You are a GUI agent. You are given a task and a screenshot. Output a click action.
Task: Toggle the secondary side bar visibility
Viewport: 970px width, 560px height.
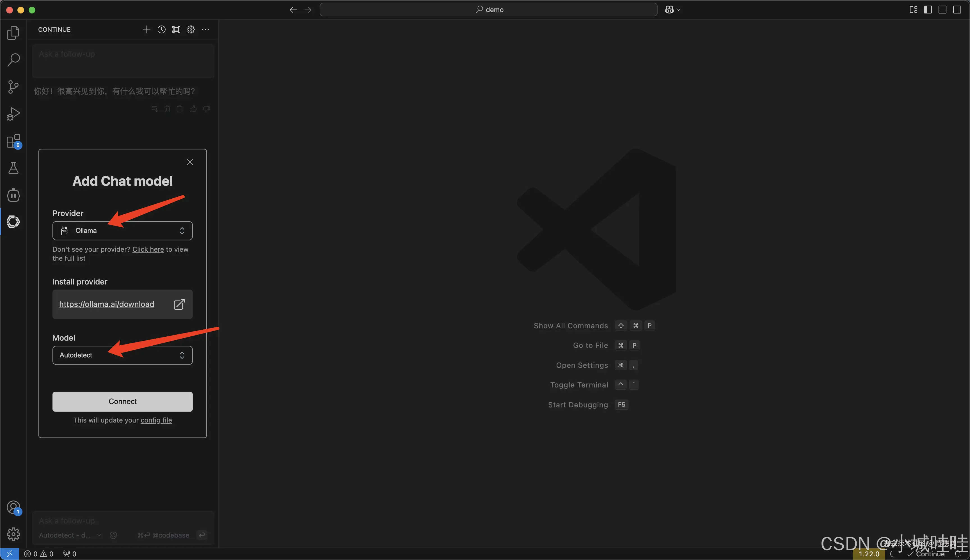957,10
